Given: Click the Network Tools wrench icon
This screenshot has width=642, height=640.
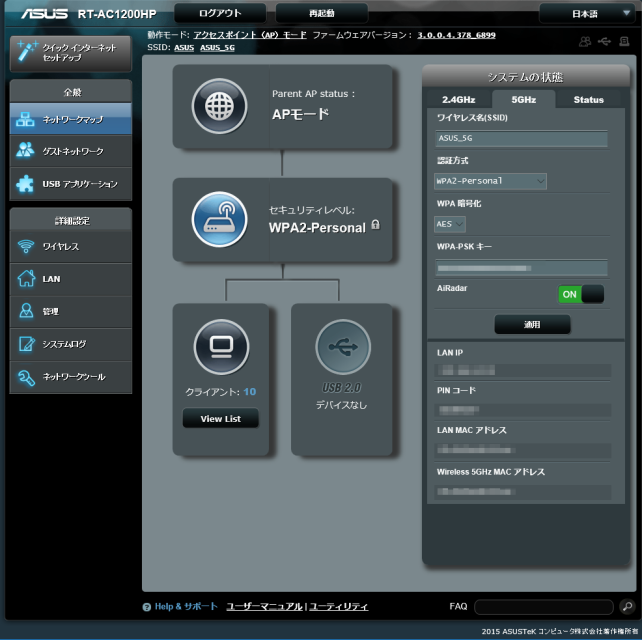Looking at the screenshot, I should (x=26, y=377).
